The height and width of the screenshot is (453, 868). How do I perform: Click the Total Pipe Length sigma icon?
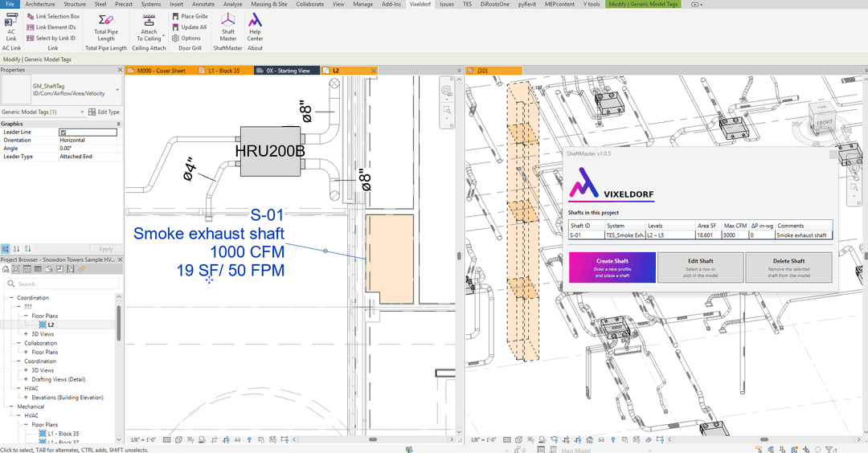tap(106, 20)
